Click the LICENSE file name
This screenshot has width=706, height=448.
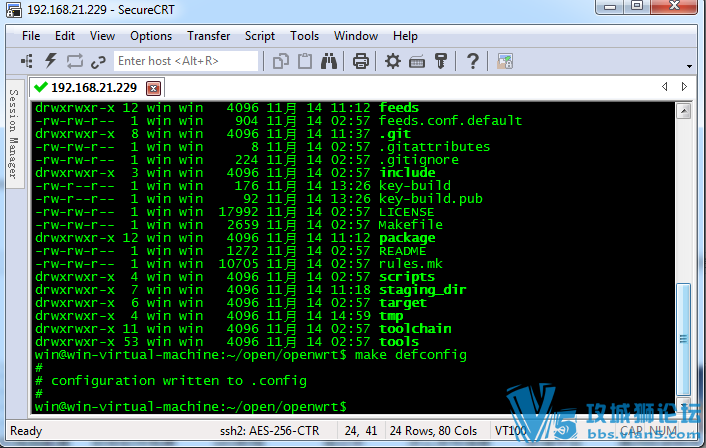pyautogui.click(x=407, y=212)
